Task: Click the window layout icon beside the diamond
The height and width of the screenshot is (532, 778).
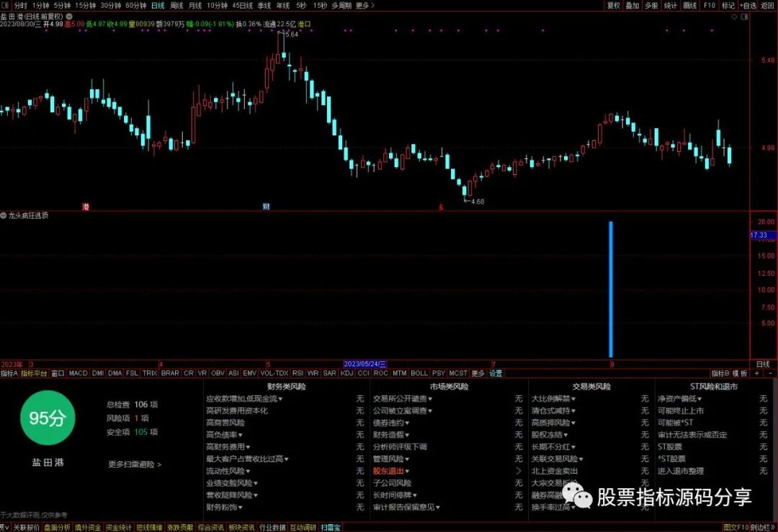Action: (x=744, y=17)
